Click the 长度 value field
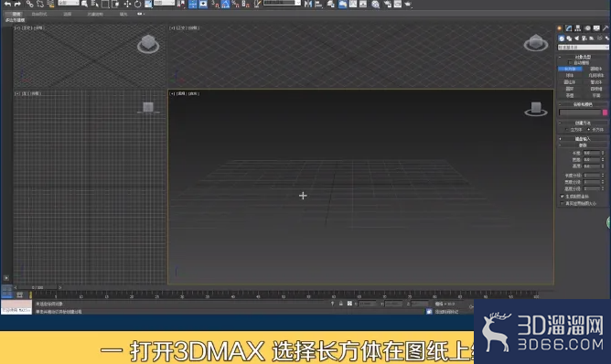This screenshot has width=611, height=364. click(x=592, y=153)
